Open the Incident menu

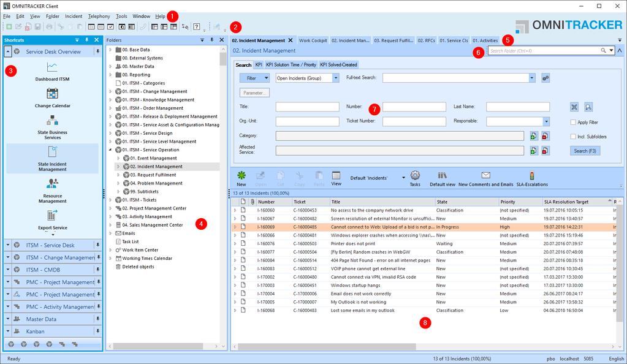(x=74, y=17)
